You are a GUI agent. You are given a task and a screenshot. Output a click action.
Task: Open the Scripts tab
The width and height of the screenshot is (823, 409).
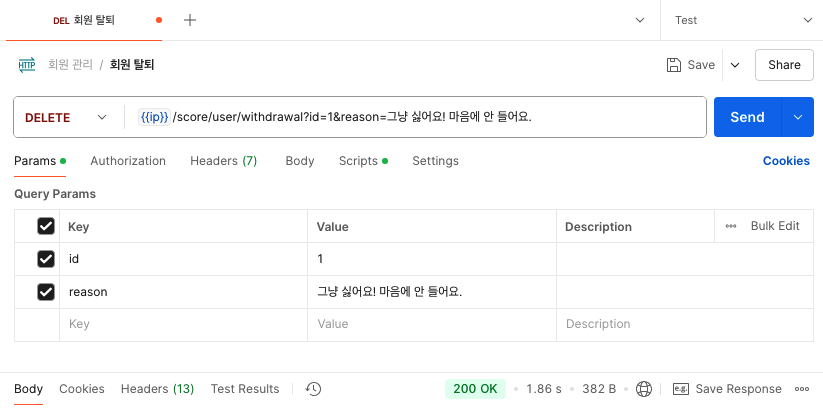(x=358, y=161)
